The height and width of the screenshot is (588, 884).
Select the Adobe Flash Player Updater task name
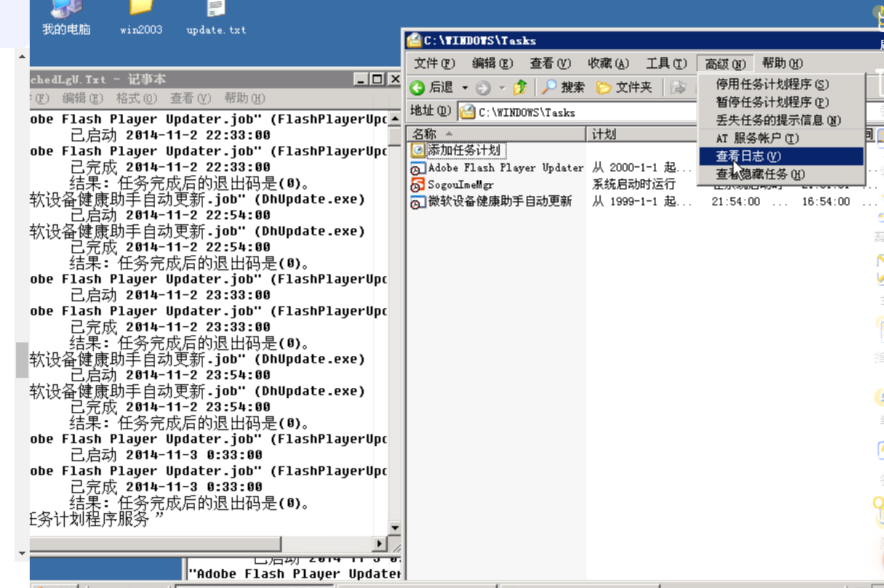click(x=506, y=168)
